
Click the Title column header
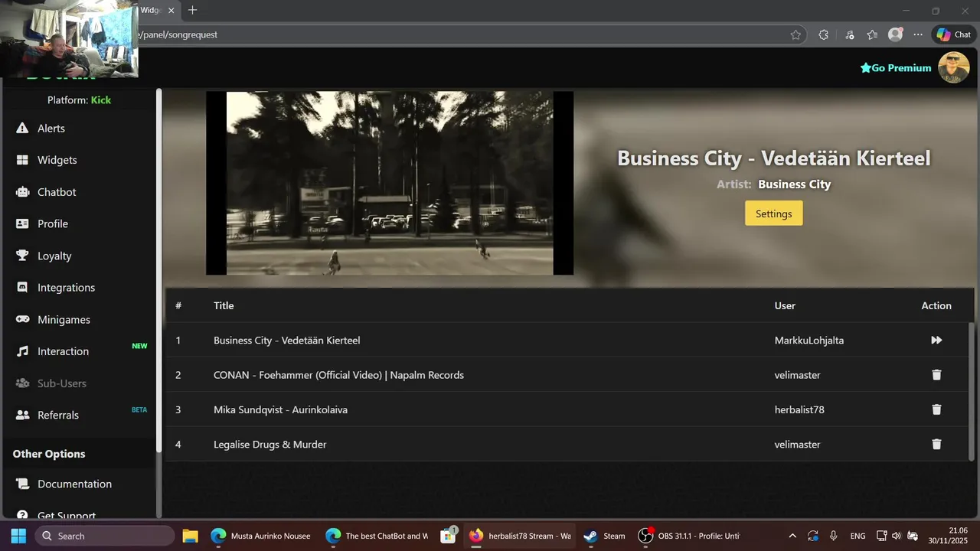tap(224, 305)
